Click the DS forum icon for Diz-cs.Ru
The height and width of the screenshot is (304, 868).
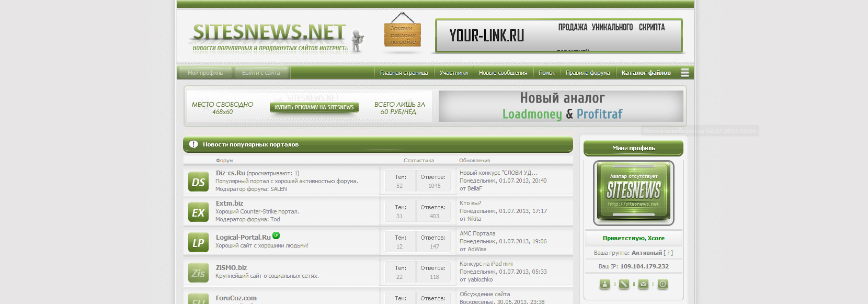(198, 182)
